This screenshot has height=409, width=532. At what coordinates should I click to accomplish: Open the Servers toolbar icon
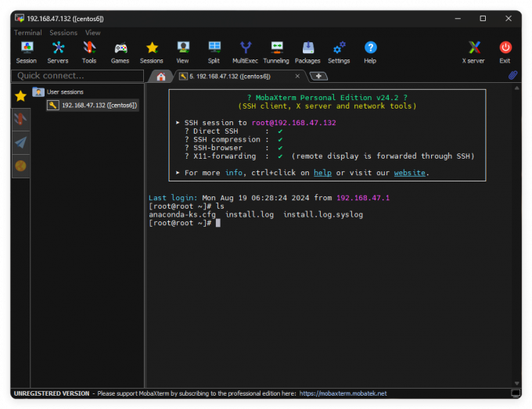58,52
